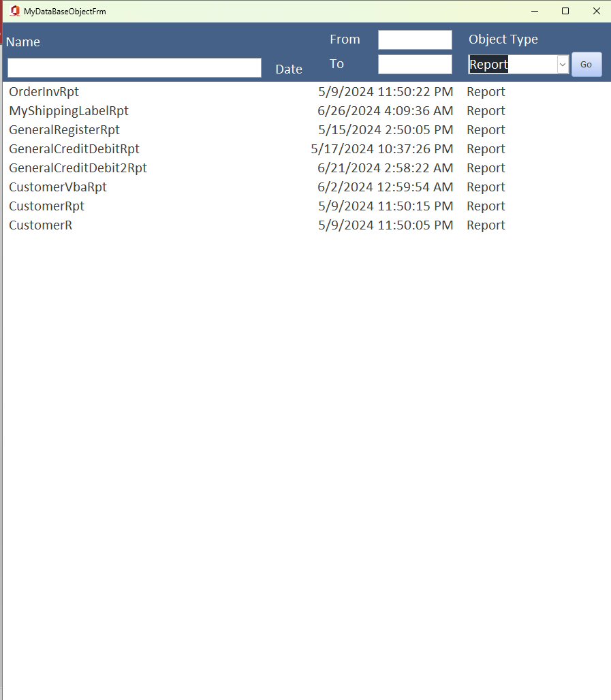The width and height of the screenshot is (611, 700).
Task: Click the Object Type label
Action: (503, 39)
